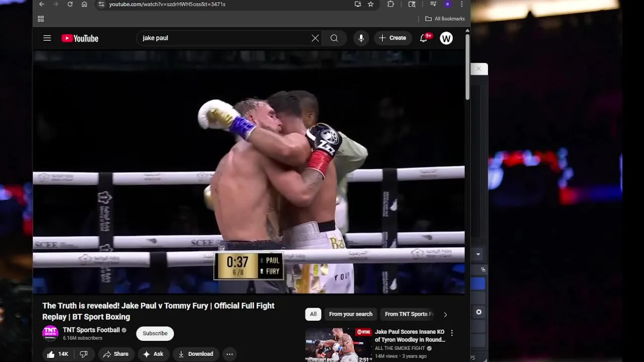Click the blue button in background window
The height and width of the screenshot is (362, 644).
pos(478,284)
